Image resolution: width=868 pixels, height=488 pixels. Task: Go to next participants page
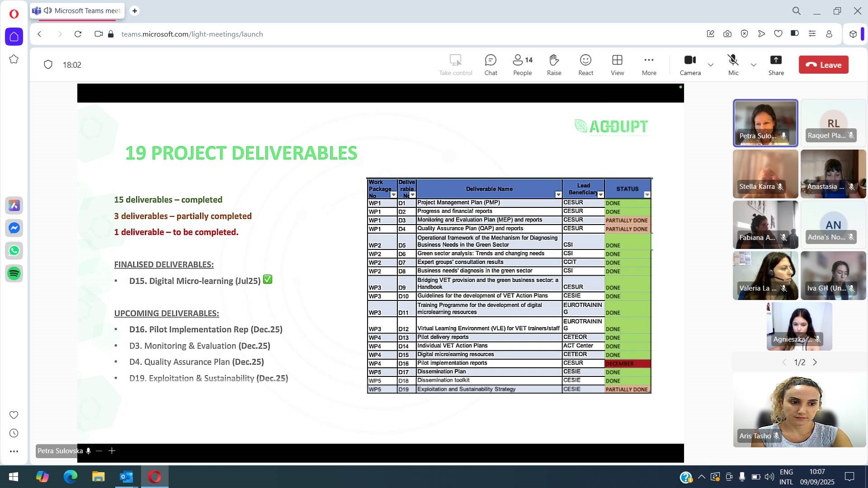coord(815,362)
